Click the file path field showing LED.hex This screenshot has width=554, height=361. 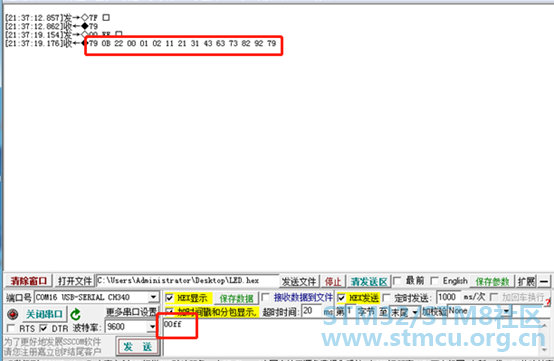[x=188, y=281]
